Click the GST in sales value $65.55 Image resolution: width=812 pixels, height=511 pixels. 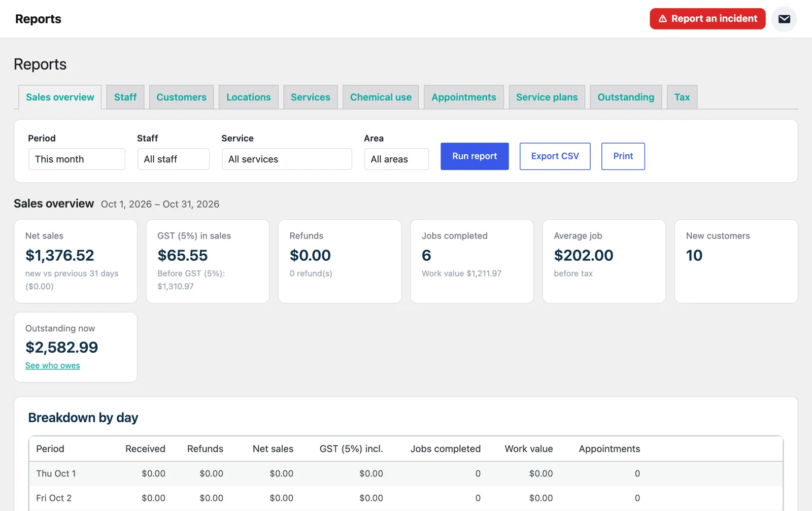tap(183, 255)
